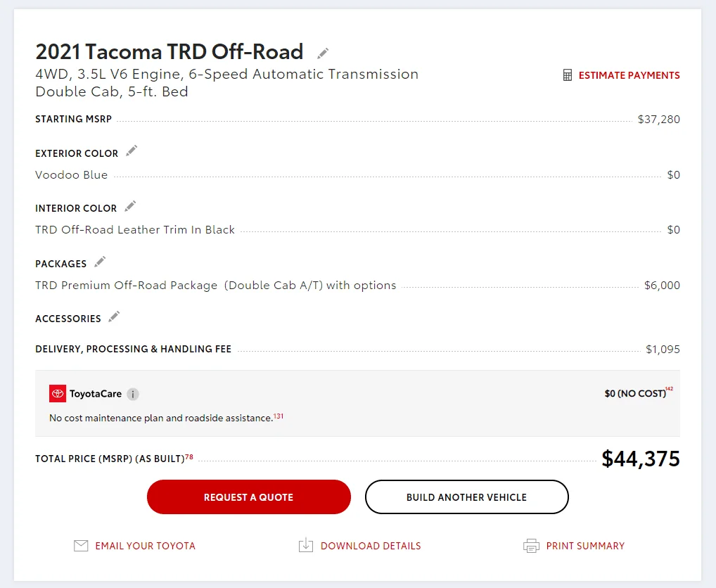
Task: Select the Print Summary link
Action: pos(585,546)
